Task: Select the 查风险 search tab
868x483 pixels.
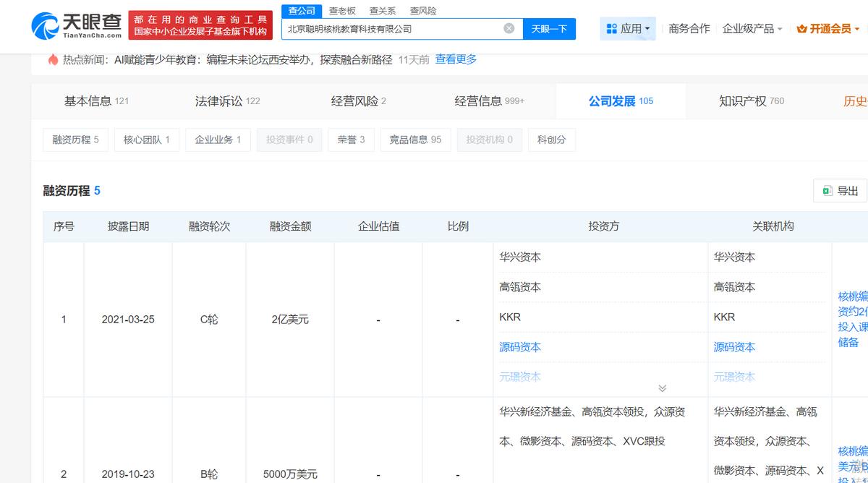Action: coord(423,11)
